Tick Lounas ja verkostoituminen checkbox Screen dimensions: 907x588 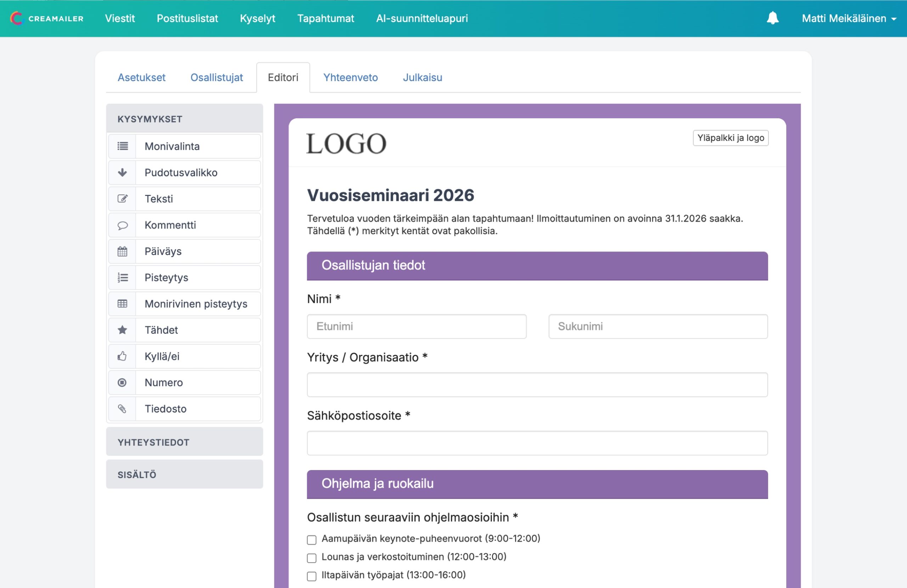311,558
